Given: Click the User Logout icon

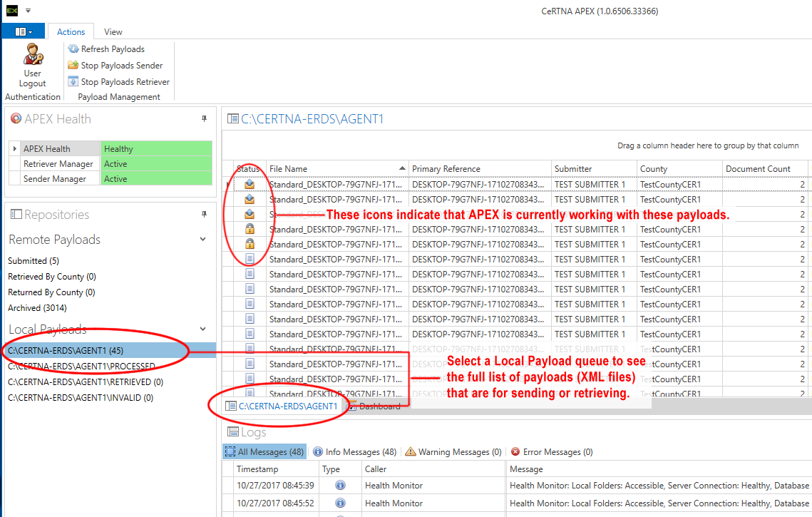Looking at the screenshot, I should (x=32, y=55).
